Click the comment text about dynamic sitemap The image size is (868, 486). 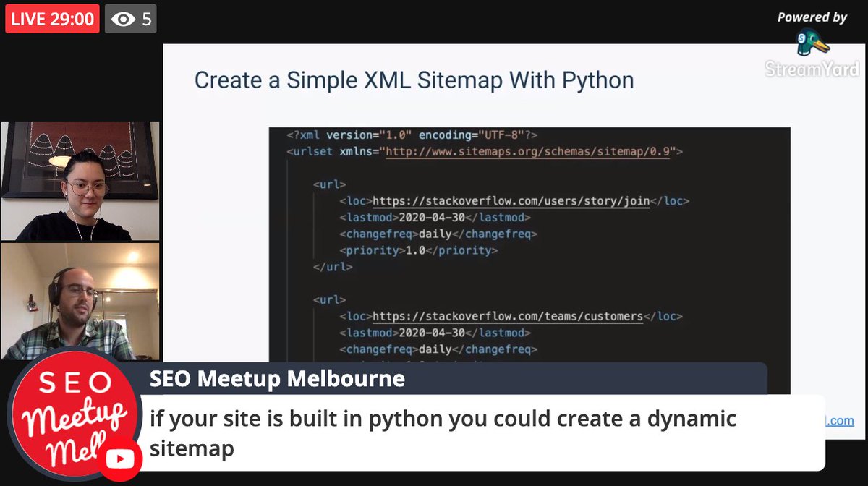pos(443,432)
